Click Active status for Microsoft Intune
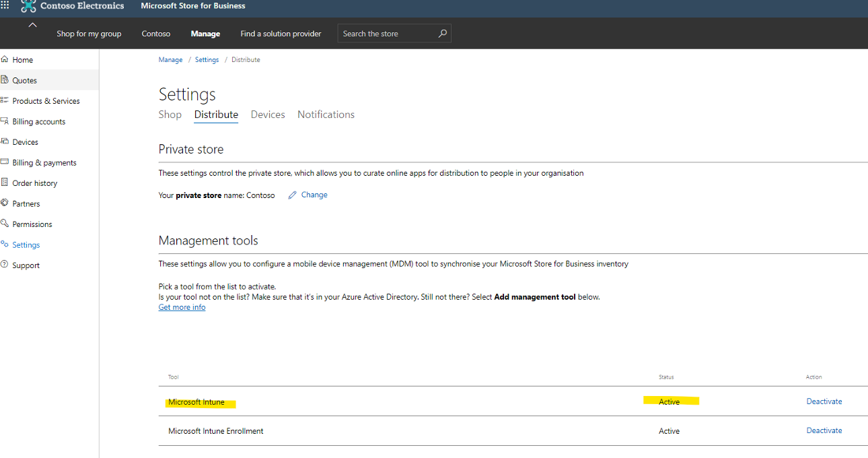Image resolution: width=868 pixels, height=458 pixels. coord(669,402)
